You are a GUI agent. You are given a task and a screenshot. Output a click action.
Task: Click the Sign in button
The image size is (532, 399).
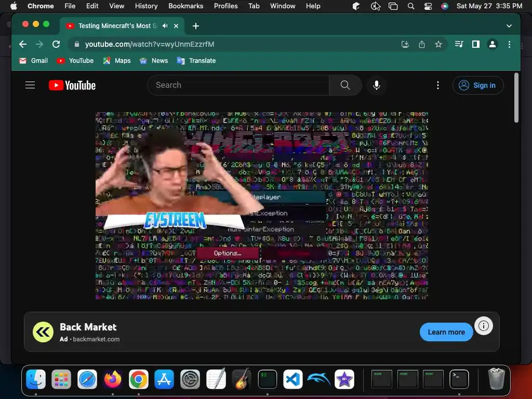(x=478, y=85)
